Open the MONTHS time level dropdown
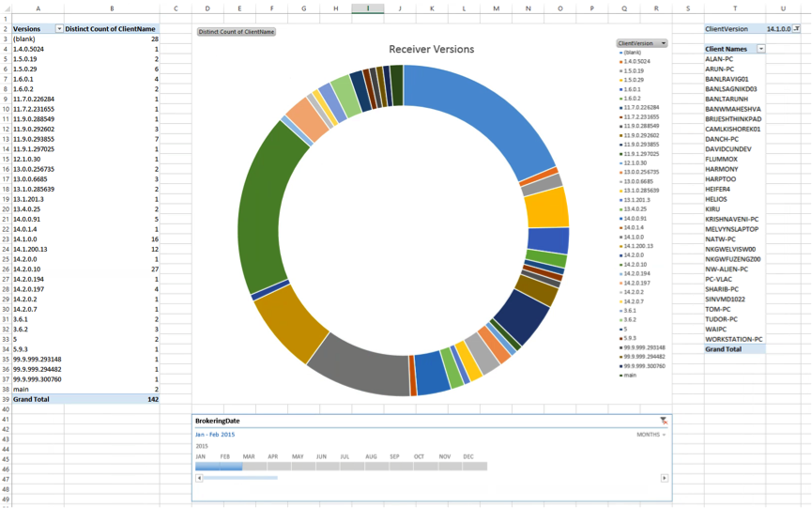 coord(651,435)
